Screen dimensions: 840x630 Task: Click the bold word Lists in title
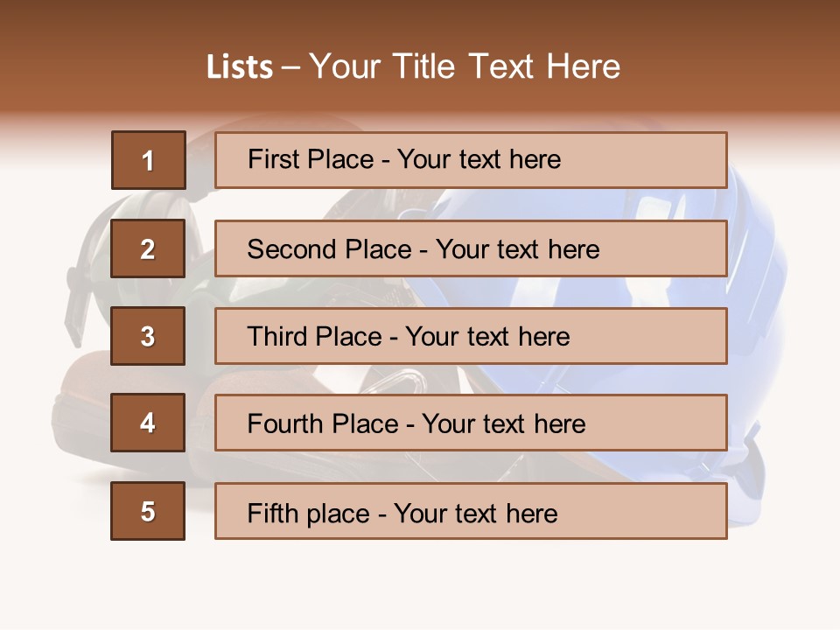click(240, 67)
